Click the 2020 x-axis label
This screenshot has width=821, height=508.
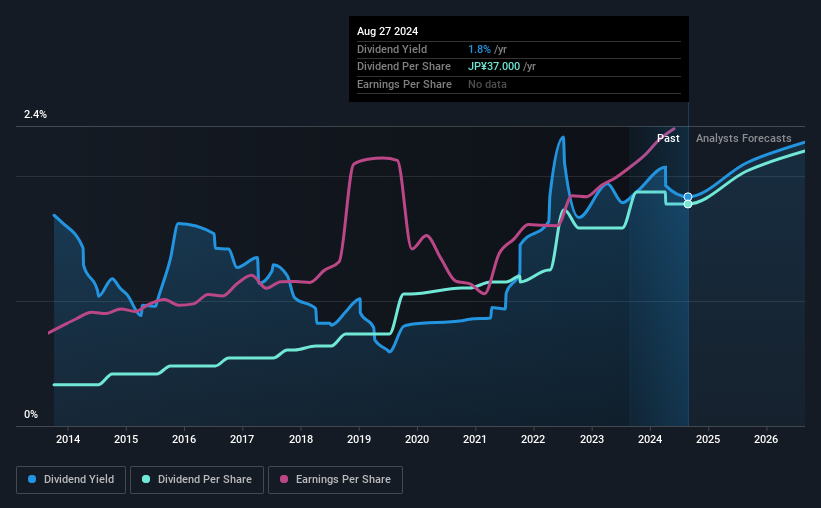(x=417, y=439)
